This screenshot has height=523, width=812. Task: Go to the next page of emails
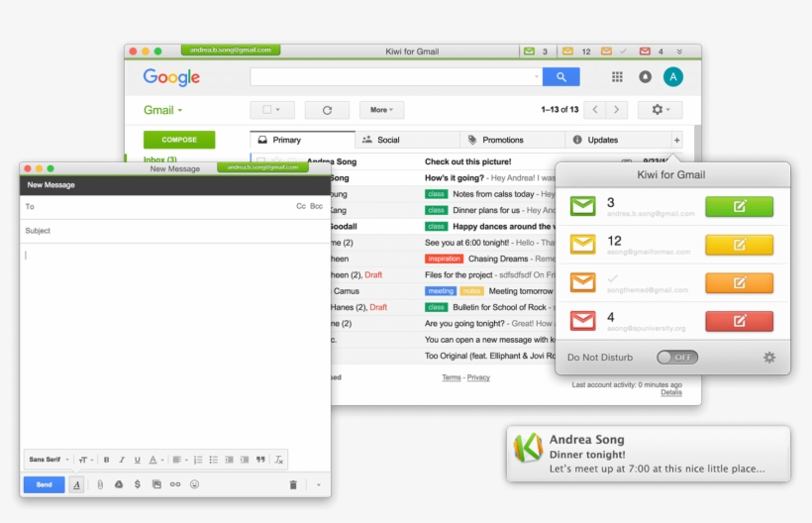[x=616, y=110]
